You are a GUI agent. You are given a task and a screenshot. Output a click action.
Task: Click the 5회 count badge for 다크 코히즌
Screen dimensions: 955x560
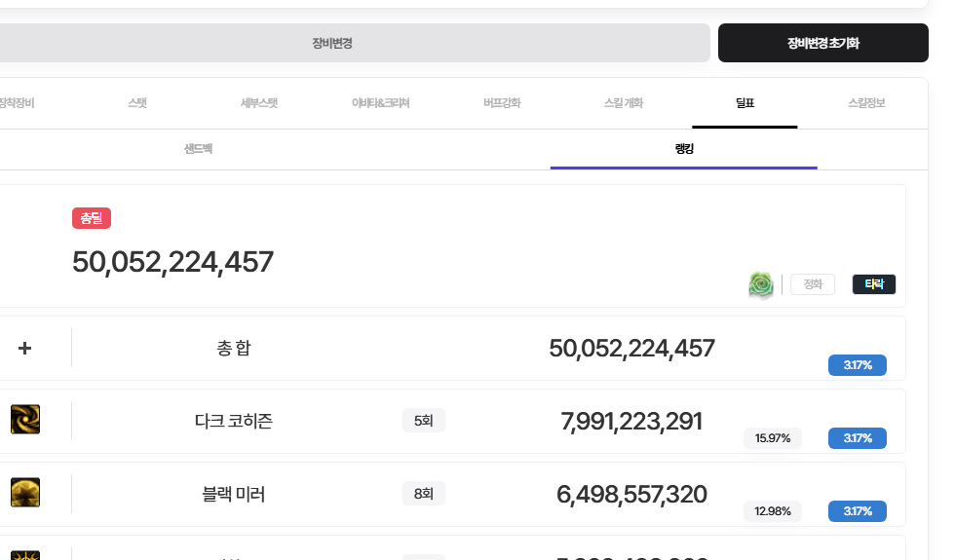(x=423, y=421)
